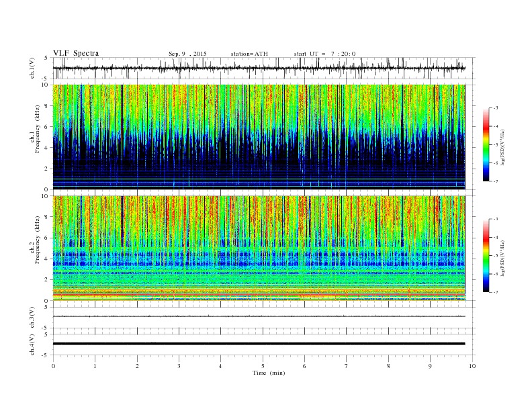The height and width of the screenshot is (411, 532).
Task: Click the ch.1 spectrogram color bar
Action: (486, 144)
